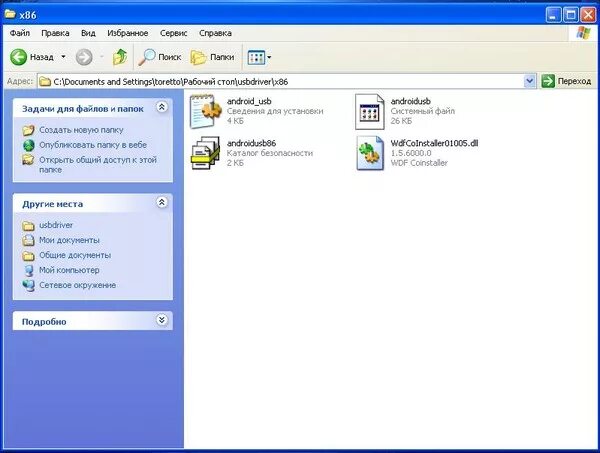Click the folder icon in the address bar
Viewport: 600px width, 453px height.
(x=45, y=81)
